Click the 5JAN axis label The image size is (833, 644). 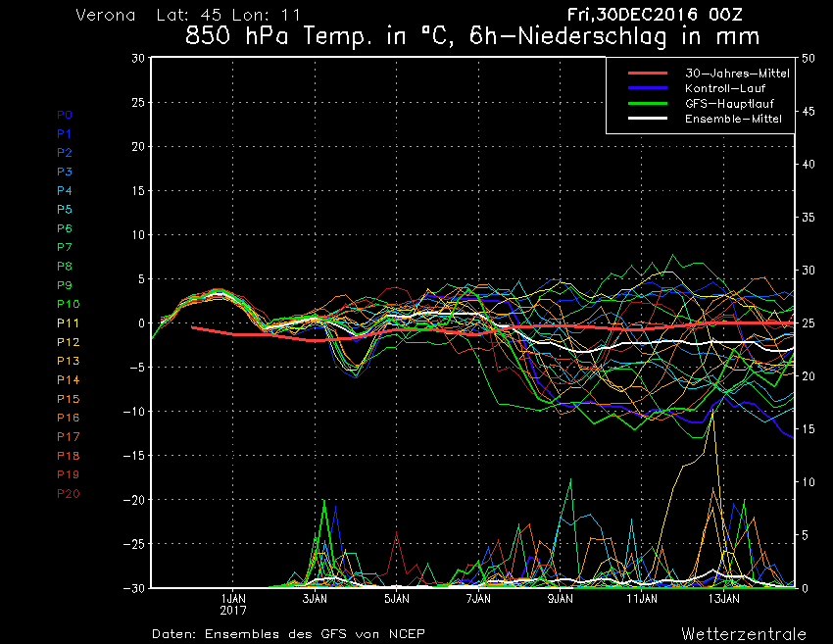tap(396, 599)
